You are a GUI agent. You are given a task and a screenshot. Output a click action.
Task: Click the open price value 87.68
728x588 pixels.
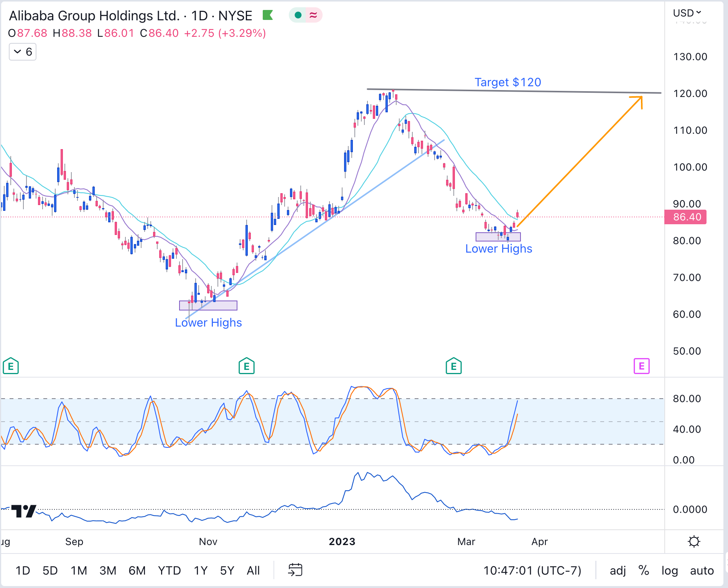(x=32, y=33)
